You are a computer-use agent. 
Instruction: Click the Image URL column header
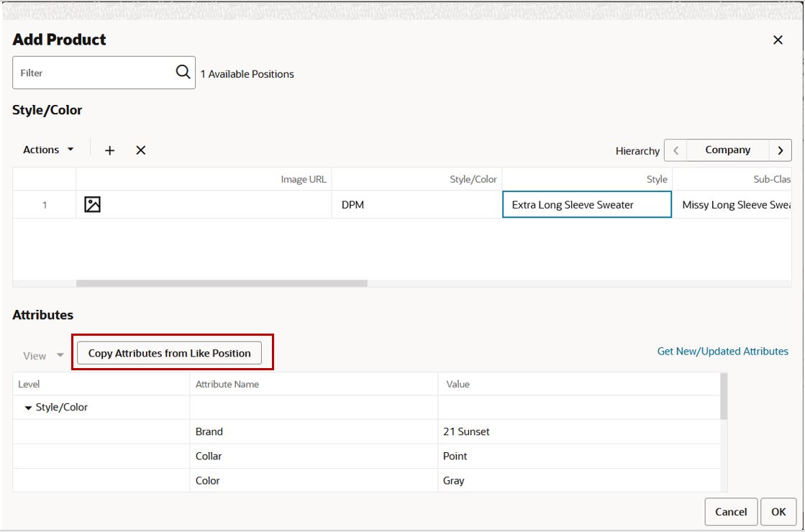point(204,179)
